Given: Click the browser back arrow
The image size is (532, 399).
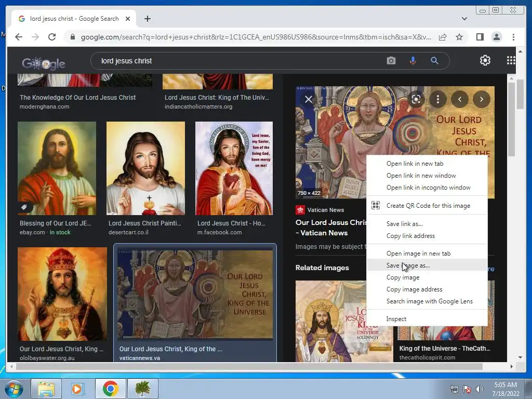Looking at the screenshot, I should (x=19, y=37).
